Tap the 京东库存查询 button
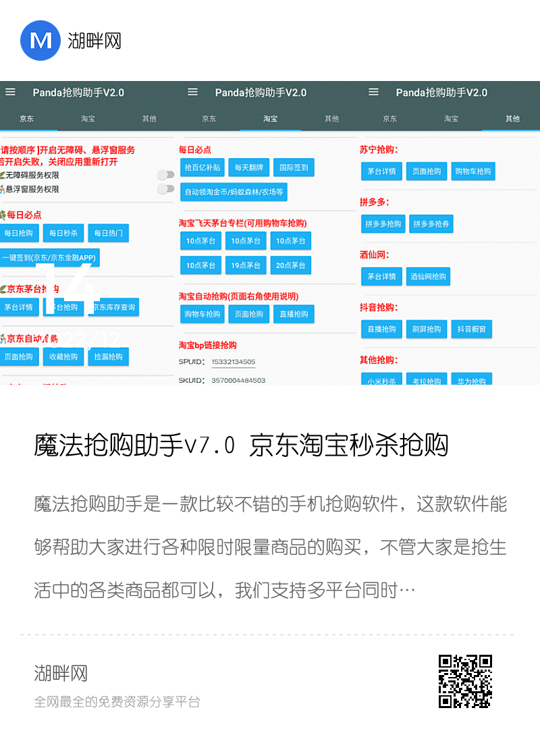 [x=113, y=307]
